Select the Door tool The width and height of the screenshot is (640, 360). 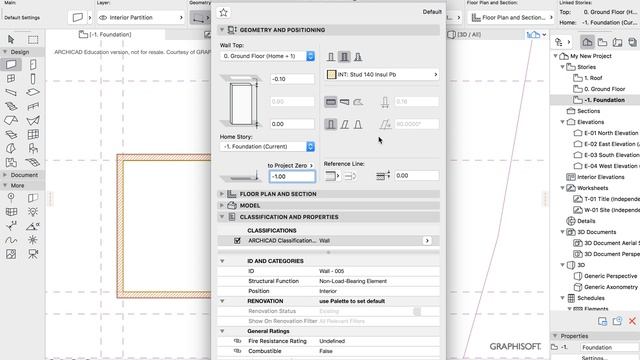tap(33, 64)
